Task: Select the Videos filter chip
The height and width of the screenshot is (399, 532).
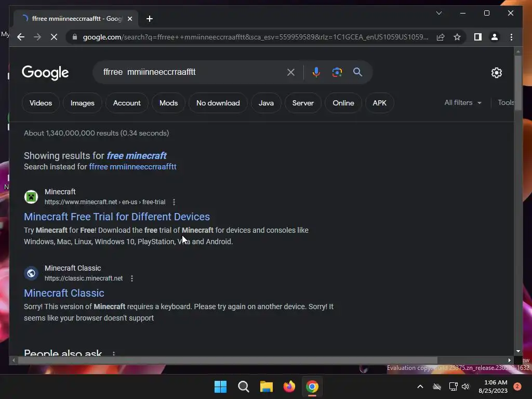Action: (x=41, y=103)
